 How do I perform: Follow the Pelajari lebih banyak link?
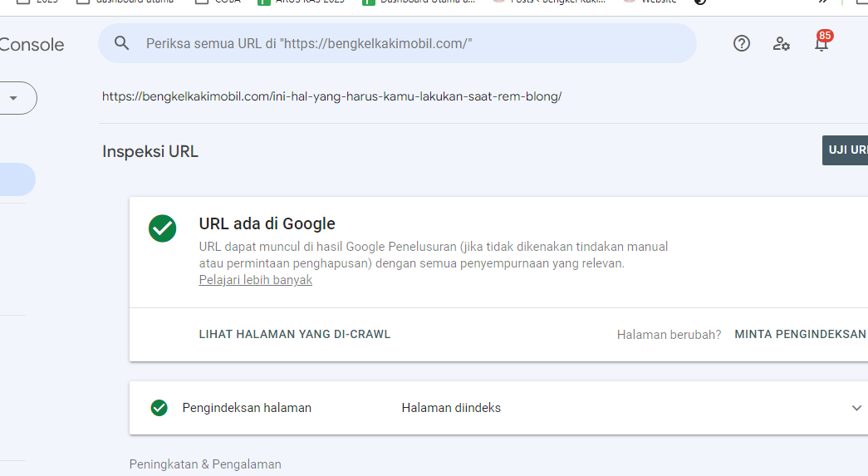pyautogui.click(x=255, y=280)
